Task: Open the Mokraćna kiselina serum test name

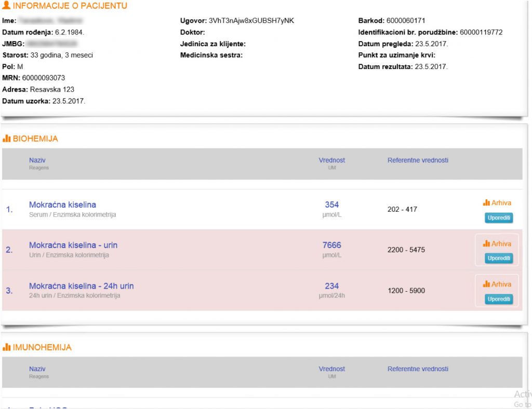Action: [x=62, y=204]
